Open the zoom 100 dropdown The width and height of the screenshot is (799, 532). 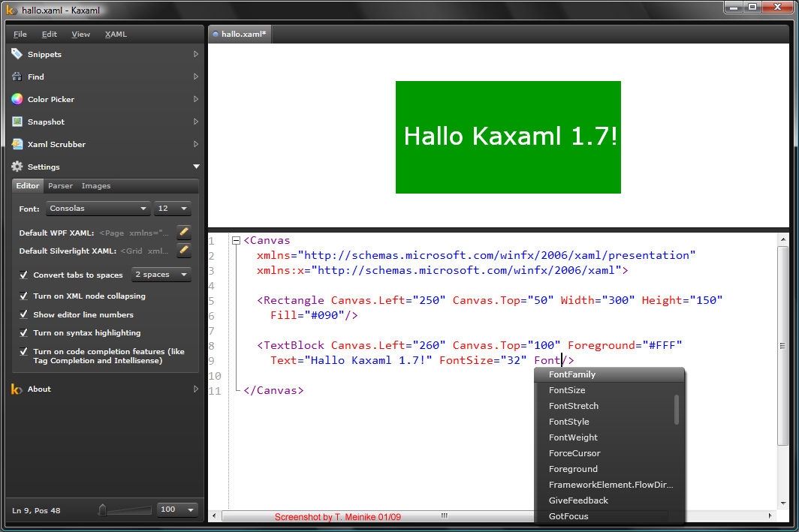coord(176,509)
